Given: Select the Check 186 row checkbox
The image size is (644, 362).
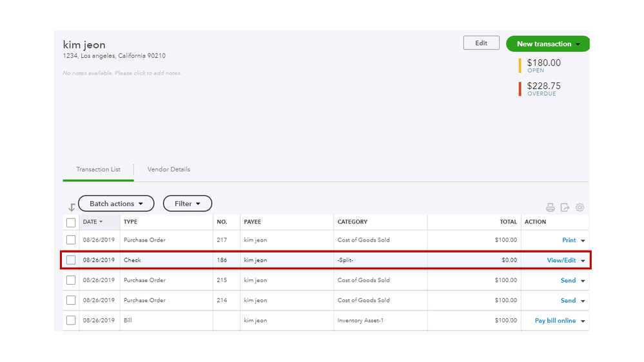Looking at the screenshot, I should (x=71, y=260).
